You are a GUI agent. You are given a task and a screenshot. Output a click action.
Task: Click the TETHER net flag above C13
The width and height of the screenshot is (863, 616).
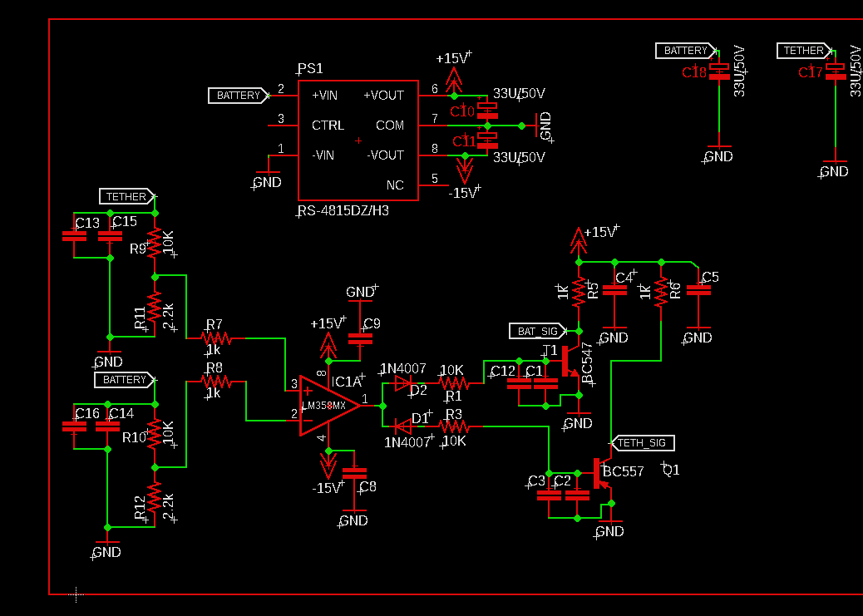126,196
